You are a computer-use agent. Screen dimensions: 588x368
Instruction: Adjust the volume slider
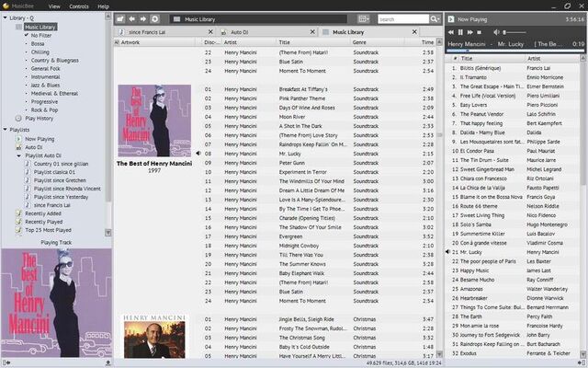[514, 32]
